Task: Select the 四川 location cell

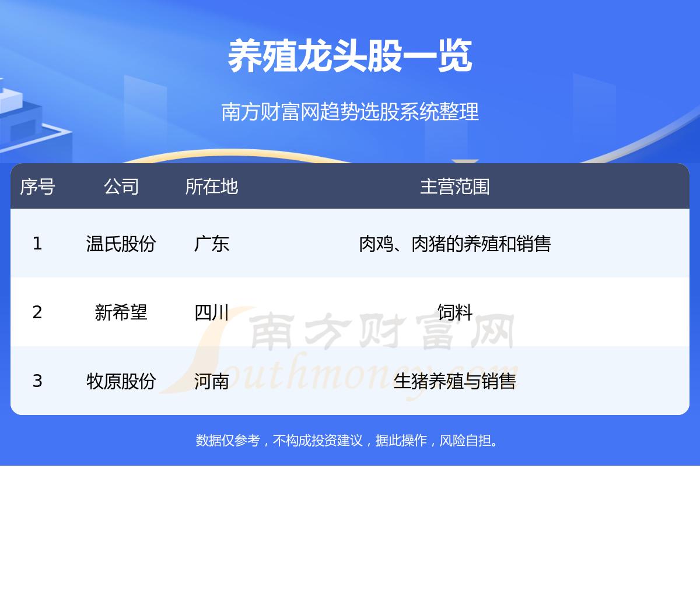Action: pos(212,312)
